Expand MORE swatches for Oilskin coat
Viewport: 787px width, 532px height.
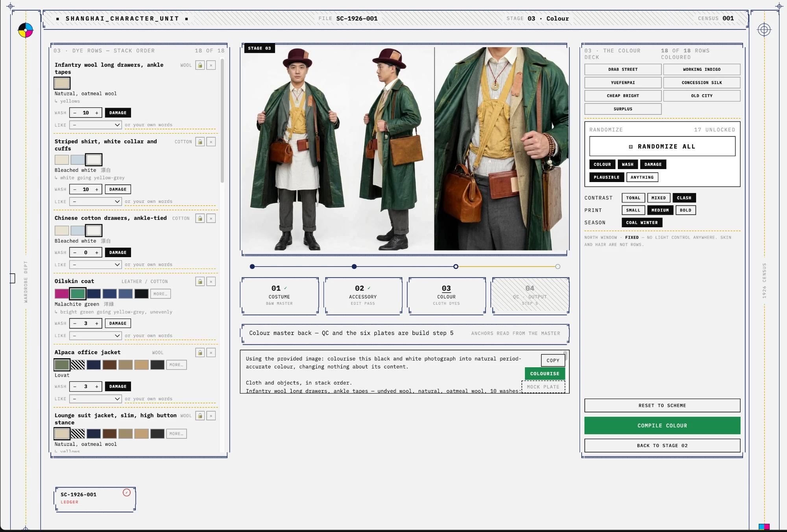click(160, 294)
